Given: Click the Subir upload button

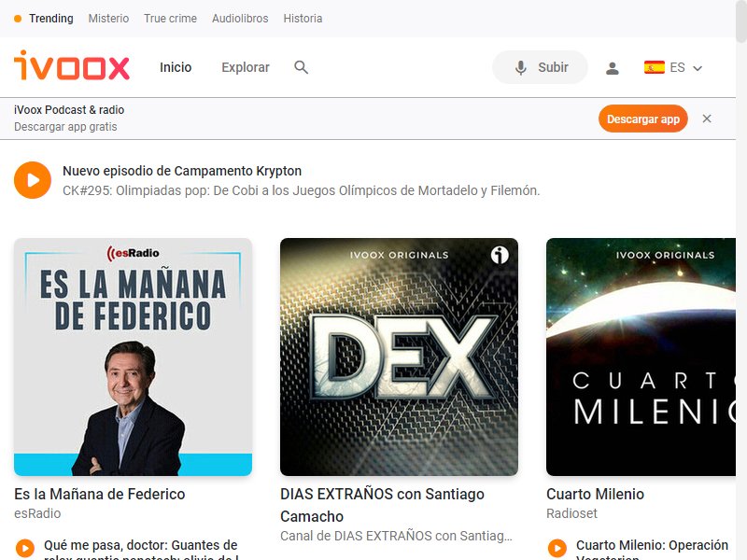Looking at the screenshot, I should coord(540,67).
